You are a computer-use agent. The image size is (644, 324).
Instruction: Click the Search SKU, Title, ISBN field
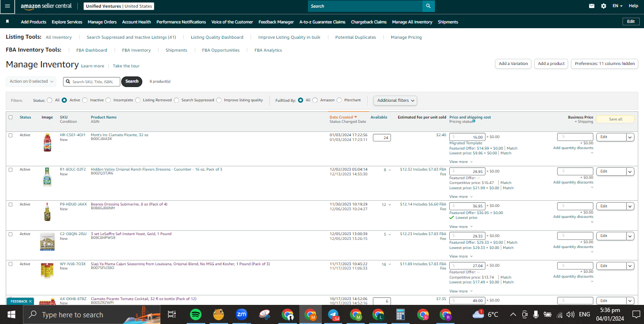coord(92,82)
